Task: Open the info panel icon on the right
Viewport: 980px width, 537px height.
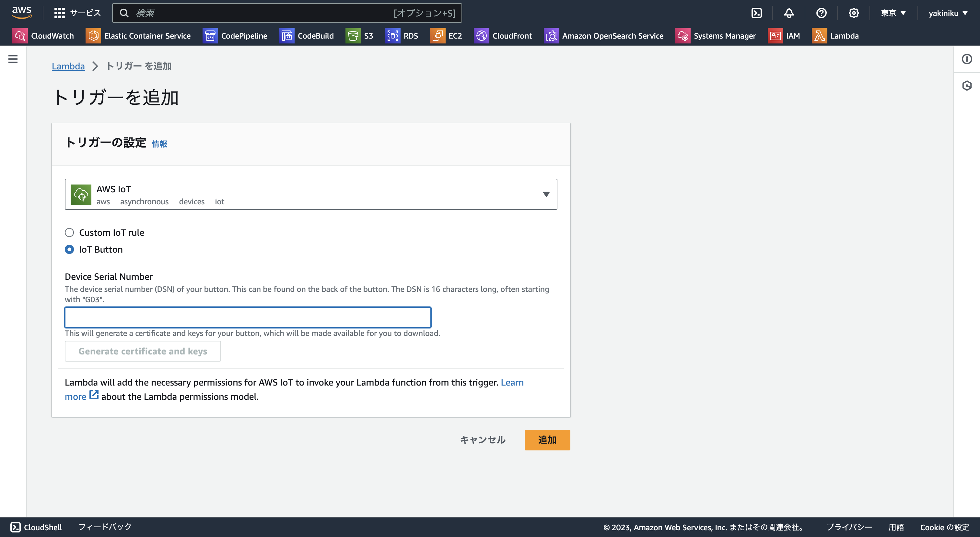Action: click(967, 59)
